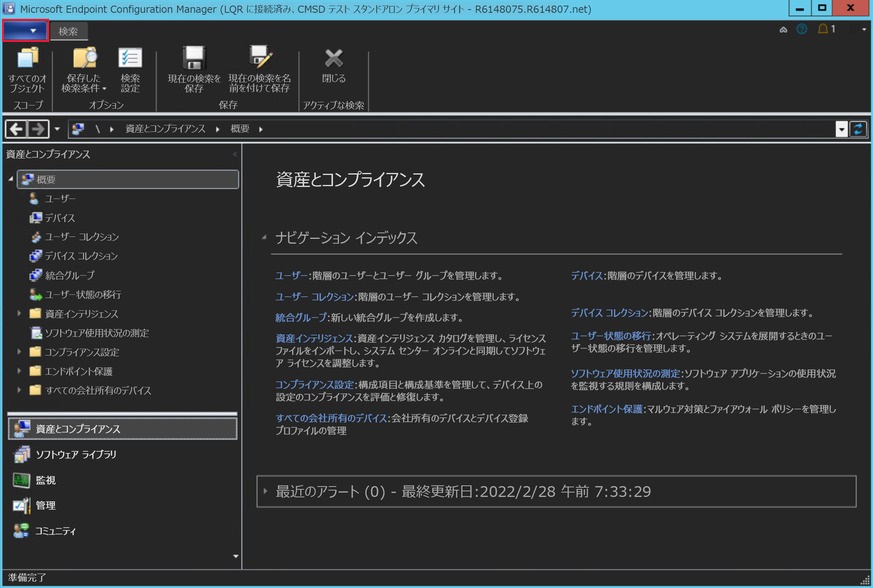This screenshot has height=588, width=873.
Task: Expand the arrow after 概要 breadcrumb
Action: 261,129
